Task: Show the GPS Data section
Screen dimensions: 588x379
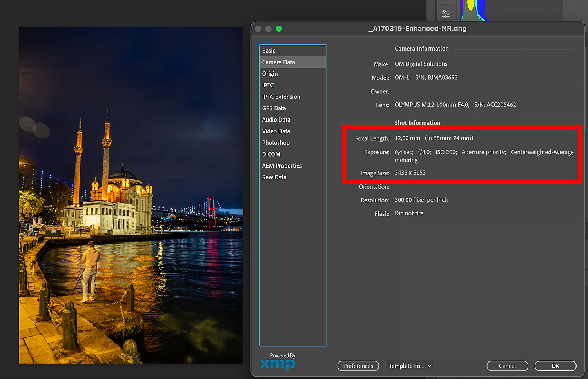Action: (274, 108)
